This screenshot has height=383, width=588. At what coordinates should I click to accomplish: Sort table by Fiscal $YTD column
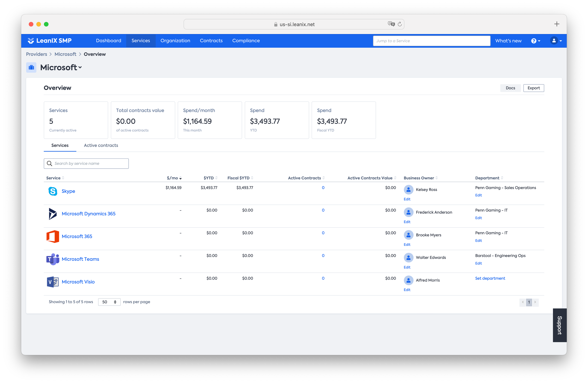[240, 178]
